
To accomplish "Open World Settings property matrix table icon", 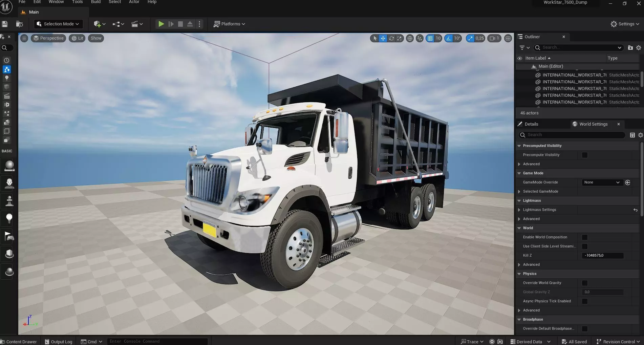I will pyautogui.click(x=632, y=135).
